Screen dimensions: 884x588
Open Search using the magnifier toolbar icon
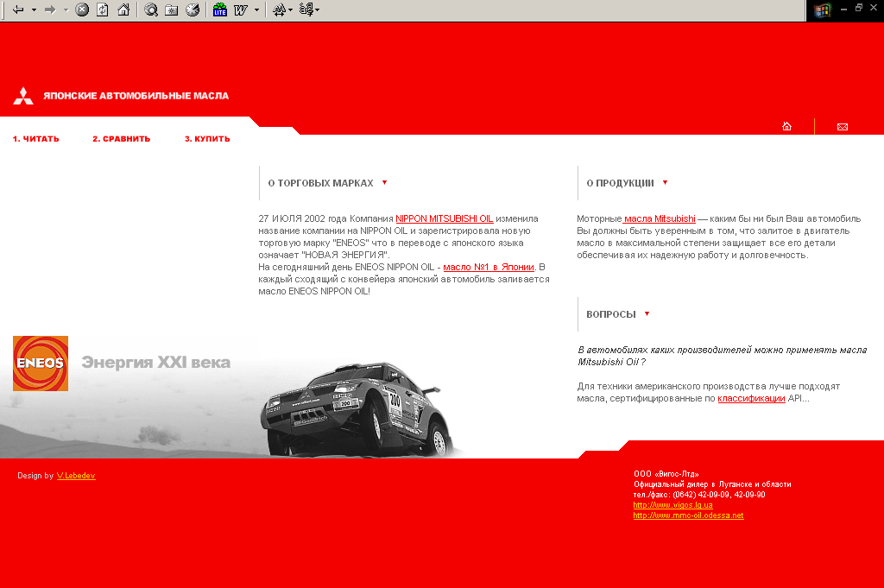(152, 10)
